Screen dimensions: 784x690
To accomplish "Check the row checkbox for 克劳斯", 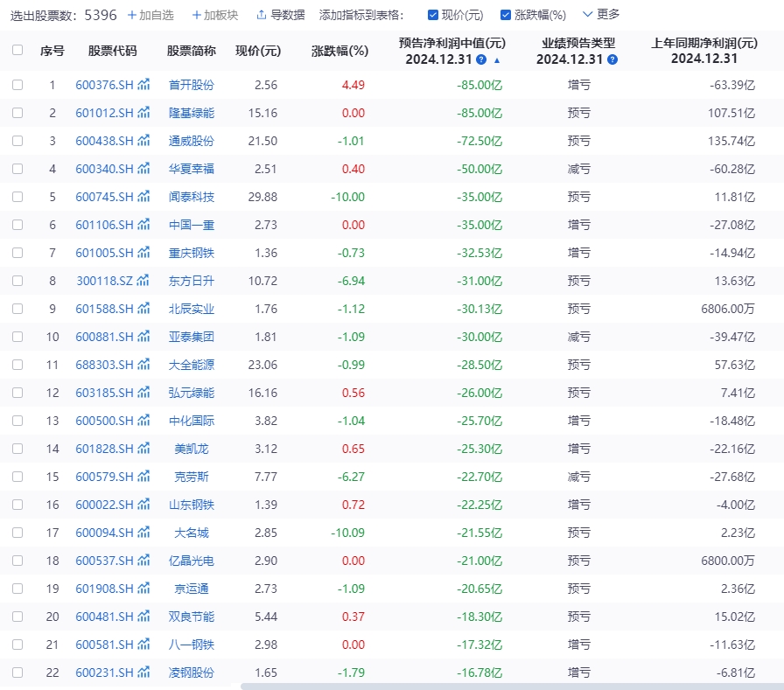I will (x=17, y=476).
